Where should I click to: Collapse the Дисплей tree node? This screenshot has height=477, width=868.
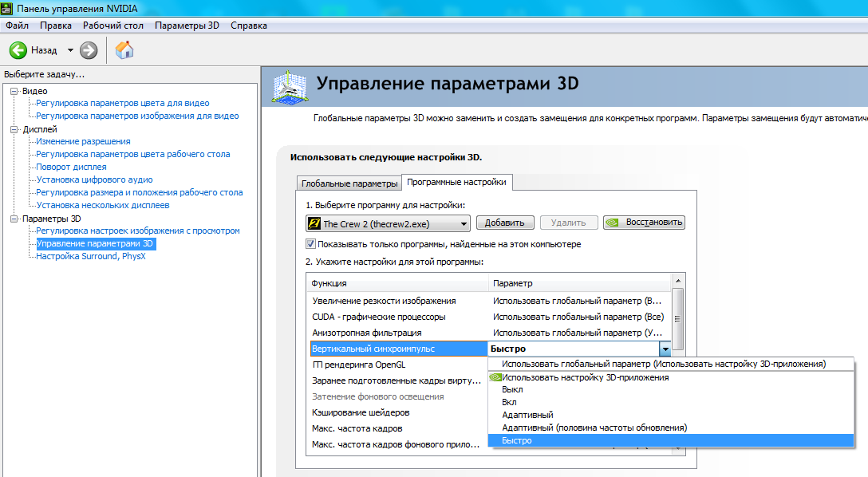click(14, 129)
